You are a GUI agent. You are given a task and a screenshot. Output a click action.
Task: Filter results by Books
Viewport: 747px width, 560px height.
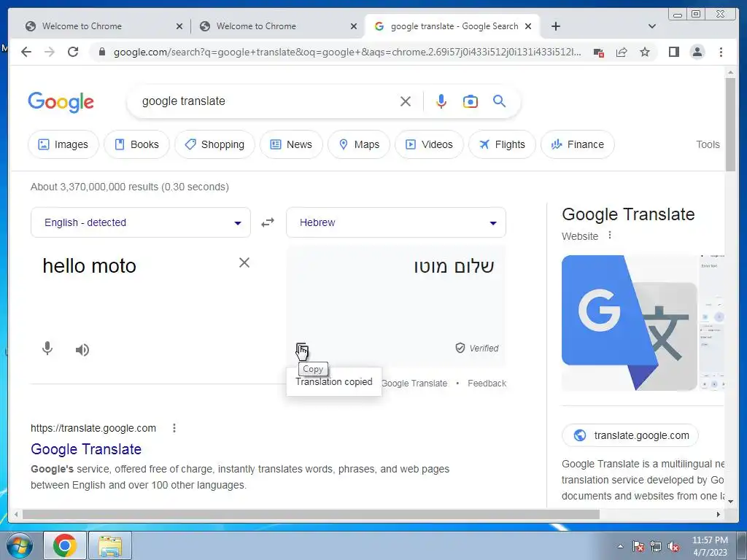click(136, 144)
